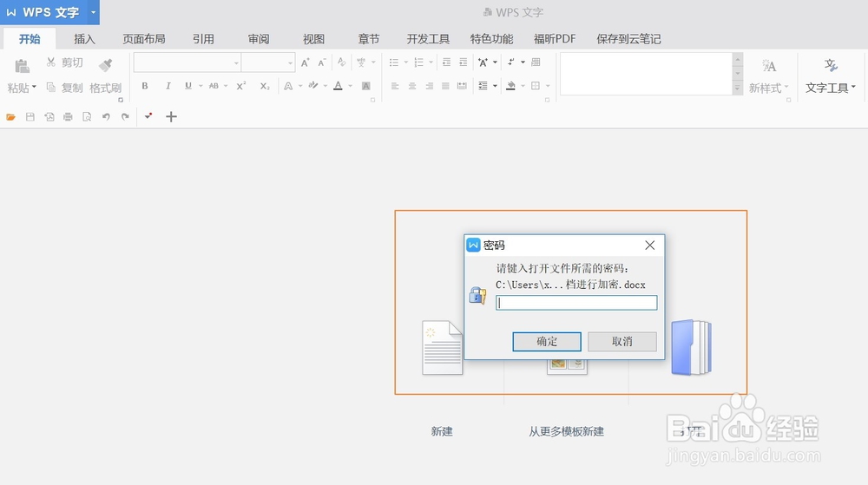
Task: Click numbered list icon
Action: [x=418, y=62]
